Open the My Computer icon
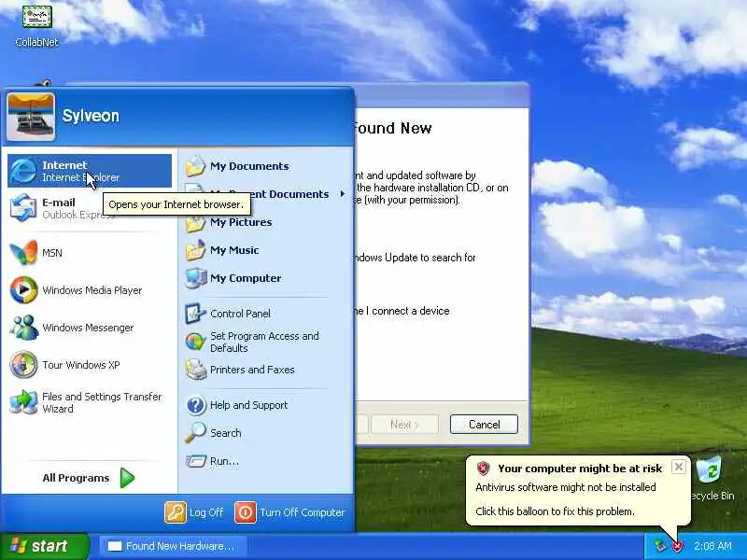The image size is (747, 560). pyautogui.click(x=195, y=278)
